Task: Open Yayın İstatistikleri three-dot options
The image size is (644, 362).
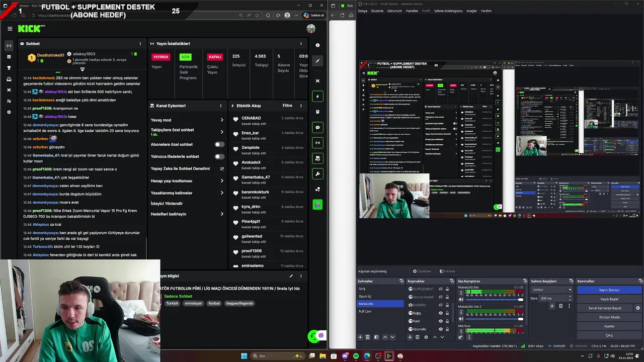Action: [301, 44]
